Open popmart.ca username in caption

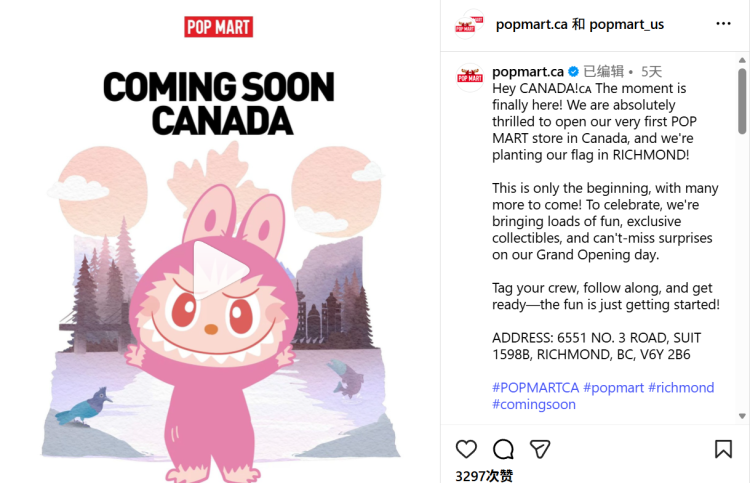coord(528,72)
